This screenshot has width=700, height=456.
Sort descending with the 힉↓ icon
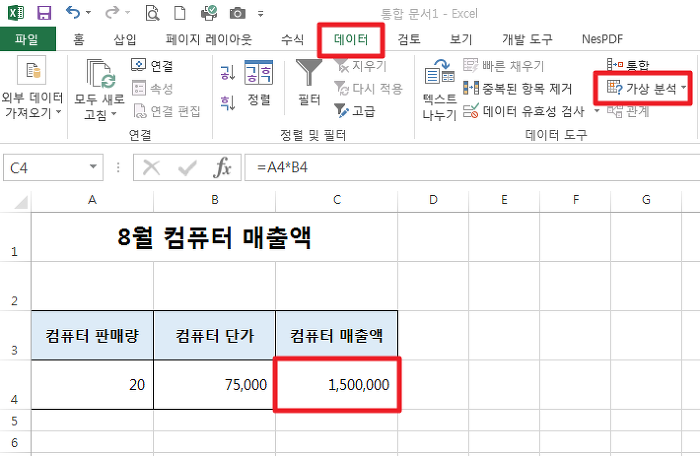pos(228,103)
